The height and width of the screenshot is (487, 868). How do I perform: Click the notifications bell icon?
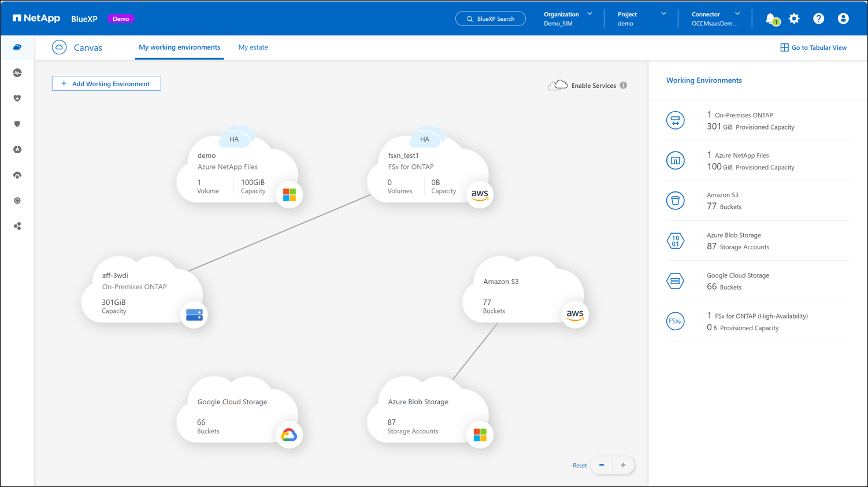(771, 19)
